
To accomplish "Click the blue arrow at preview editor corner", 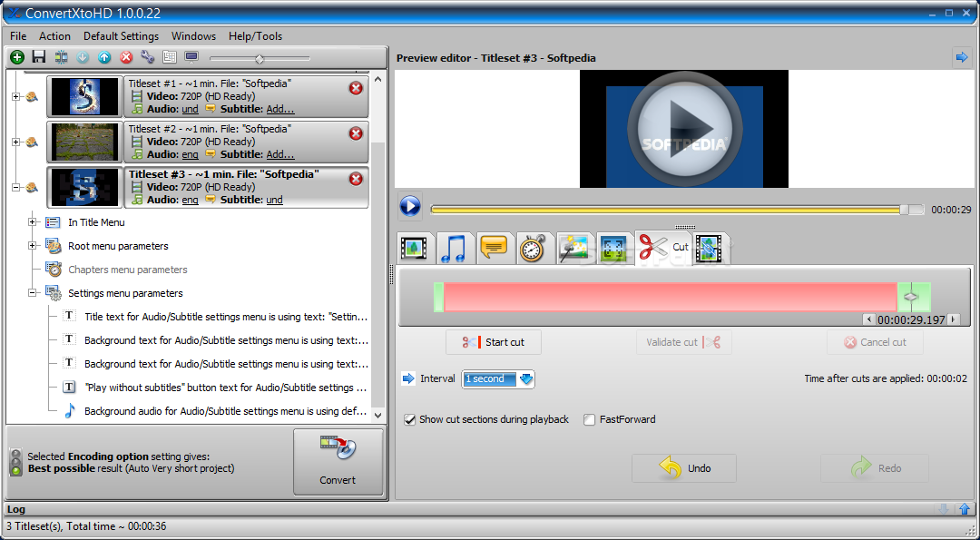I will coord(961,57).
